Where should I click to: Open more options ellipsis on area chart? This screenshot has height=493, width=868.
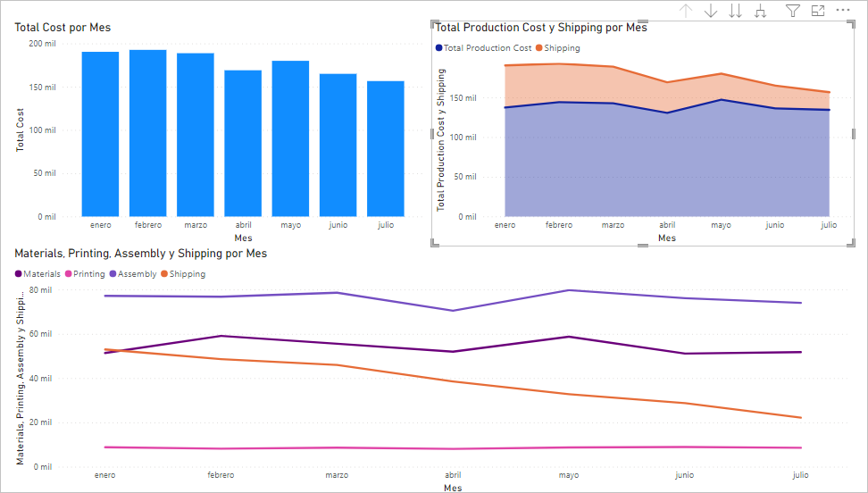coord(842,10)
